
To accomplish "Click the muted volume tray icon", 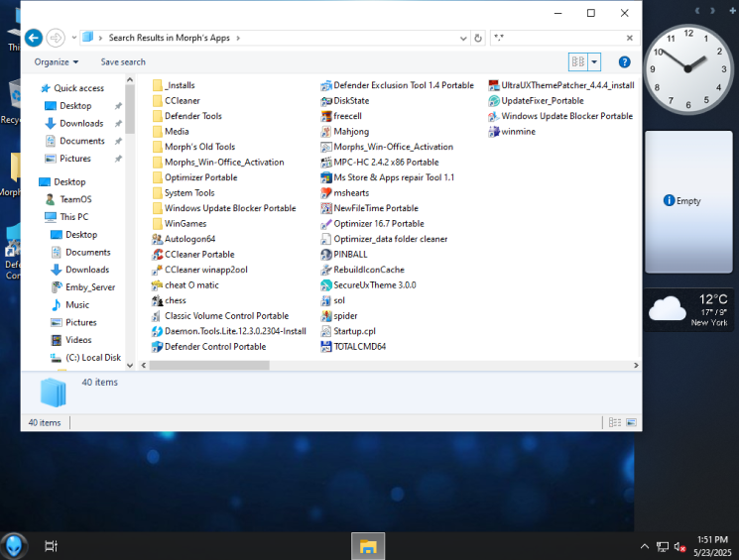I will pos(679,547).
